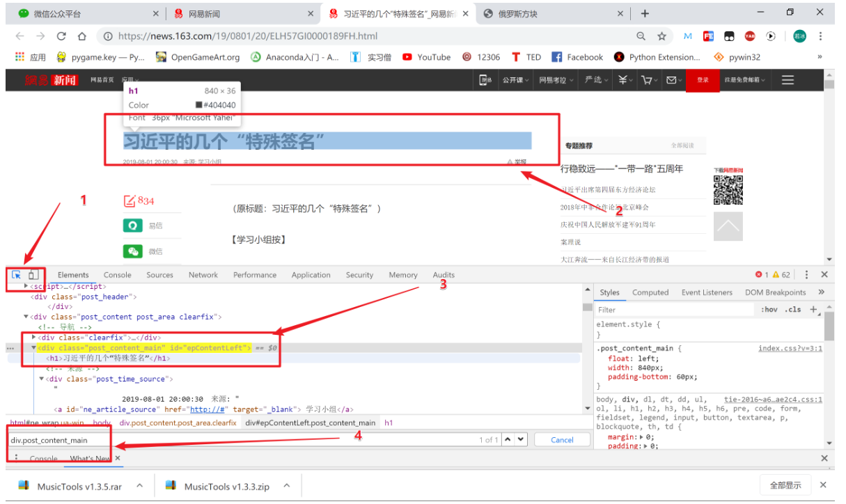Click the red 登录 login button

703,80
